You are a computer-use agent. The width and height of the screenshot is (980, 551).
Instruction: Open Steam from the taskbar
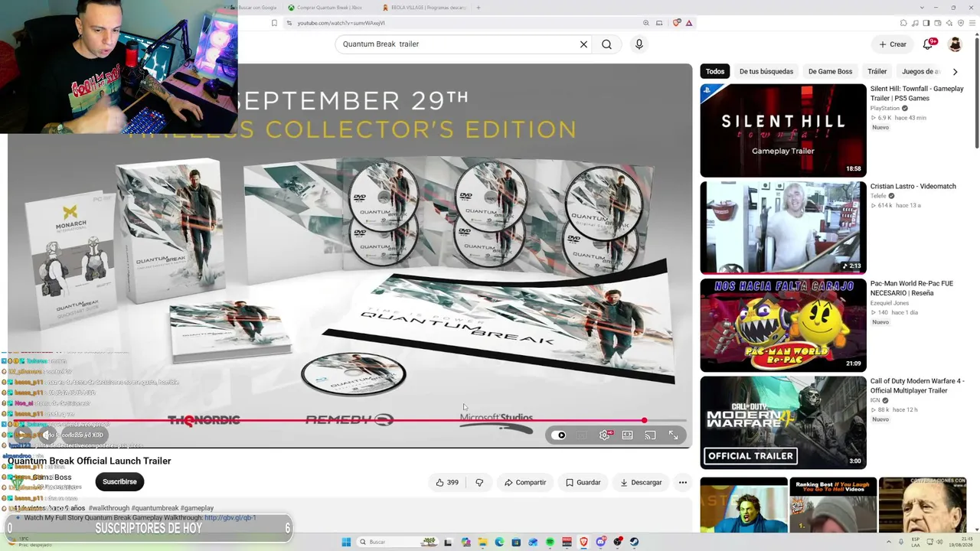[634, 542]
